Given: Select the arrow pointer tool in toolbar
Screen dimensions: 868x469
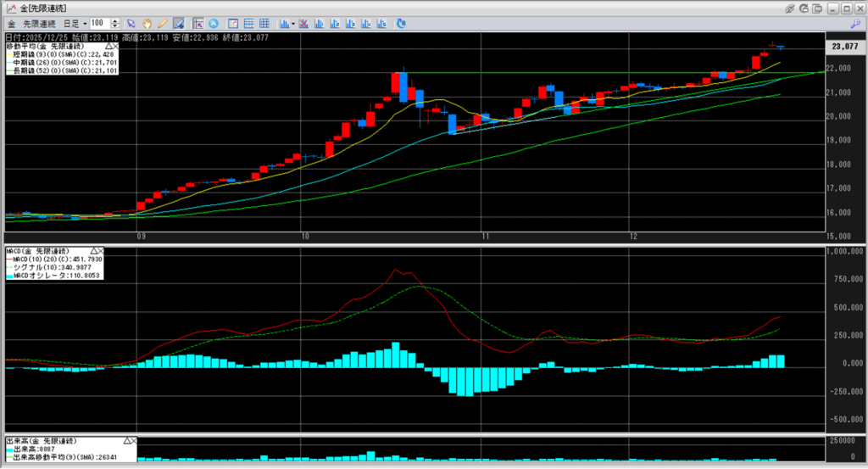Looking at the screenshot, I should pos(131,23).
